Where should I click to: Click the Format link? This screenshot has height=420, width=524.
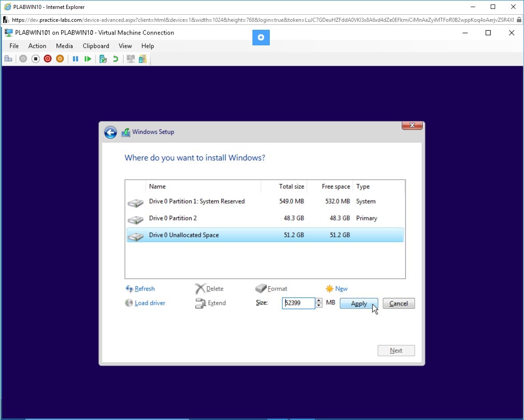tap(277, 289)
